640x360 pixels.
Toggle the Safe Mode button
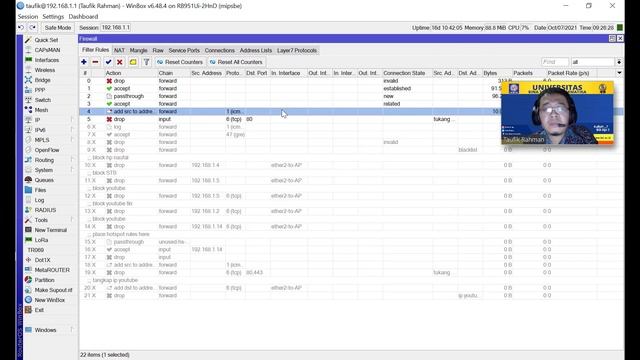coord(58,27)
